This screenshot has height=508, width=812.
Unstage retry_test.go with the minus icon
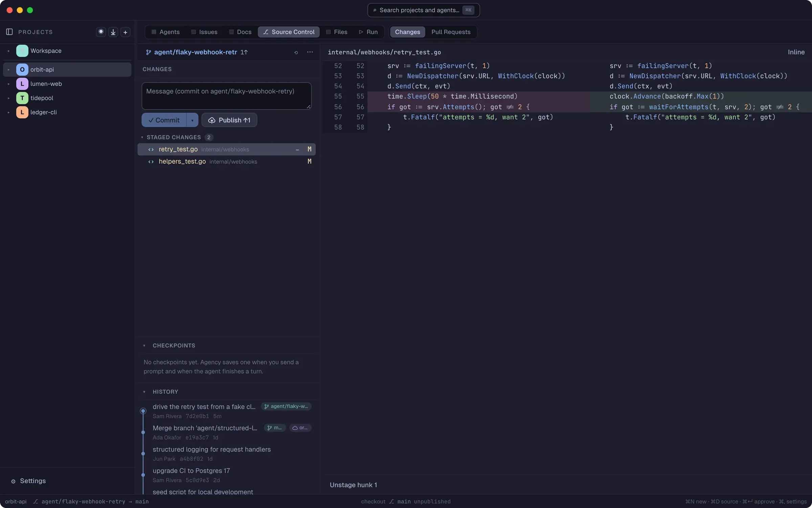(297, 149)
